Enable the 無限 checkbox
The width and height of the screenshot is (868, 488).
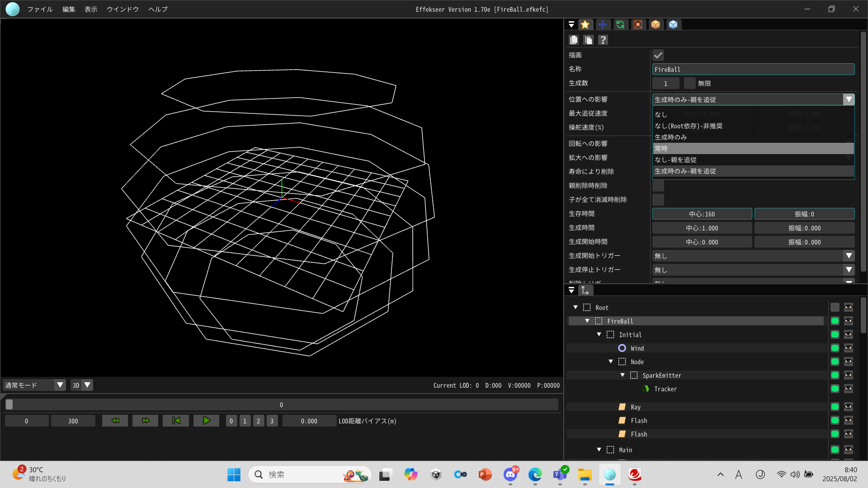click(x=689, y=83)
